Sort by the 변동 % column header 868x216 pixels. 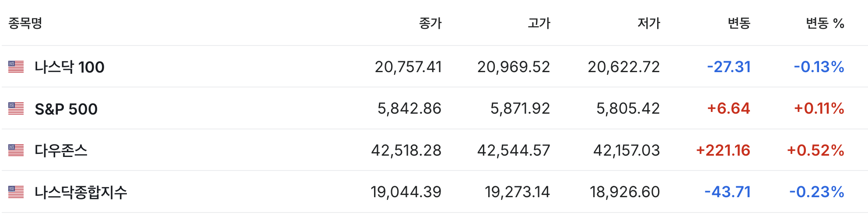pyautogui.click(x=825, y=23)
